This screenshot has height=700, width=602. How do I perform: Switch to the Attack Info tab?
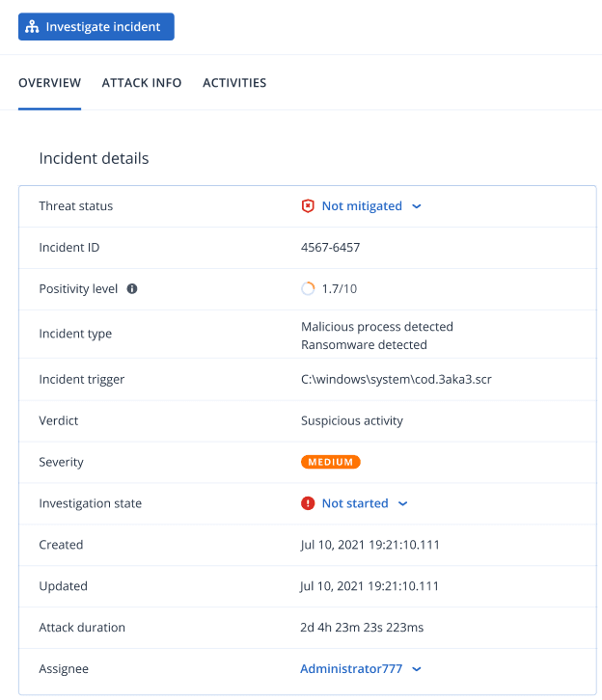point(142,83)
